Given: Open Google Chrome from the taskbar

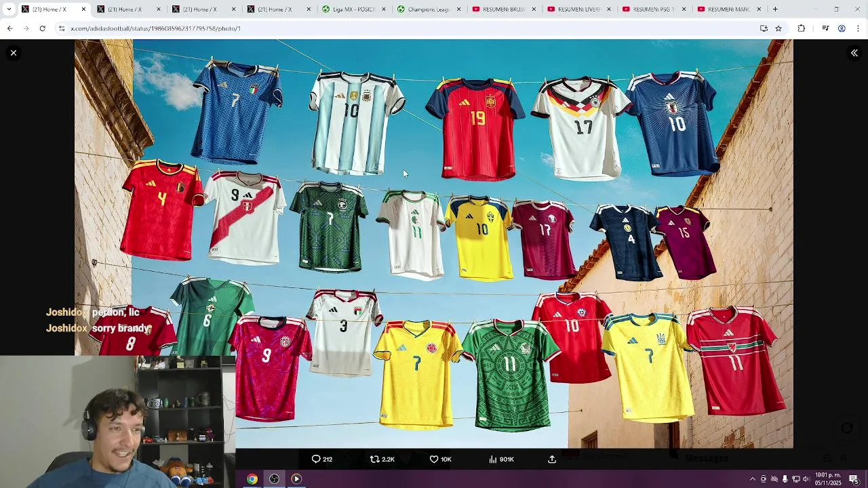Looking at the screenshot, I should coord(252,479).
